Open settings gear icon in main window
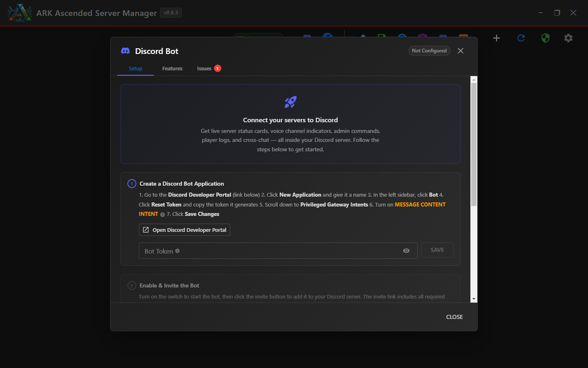 [x=568, y=38]
